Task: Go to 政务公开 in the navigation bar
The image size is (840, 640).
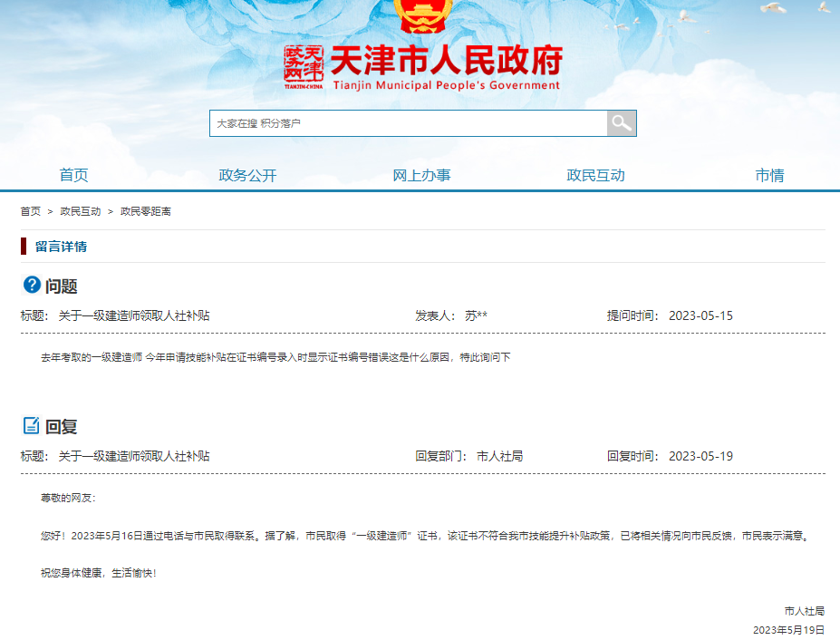Action: tap(247, 175)
